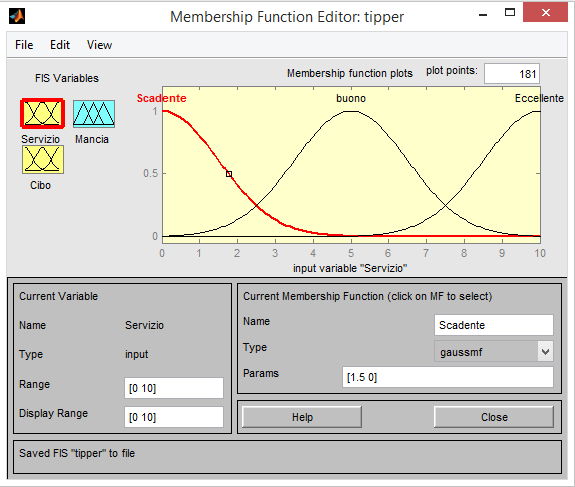Open the membership function Type dropdown
This screenshot has height=487, width=575.
point(494,352)
